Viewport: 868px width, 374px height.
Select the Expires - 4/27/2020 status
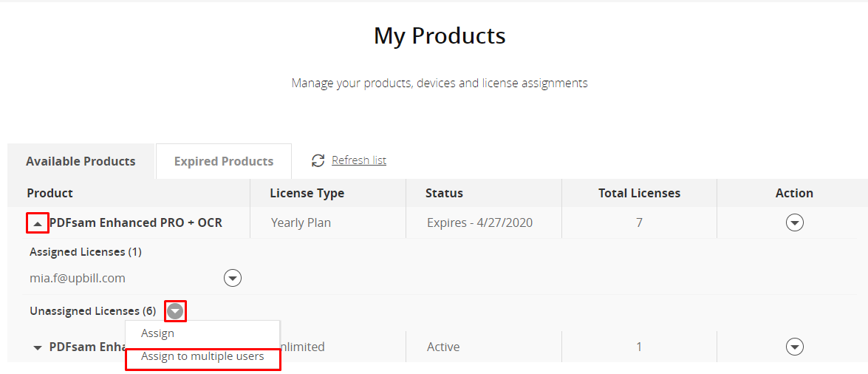click(480, 222)
